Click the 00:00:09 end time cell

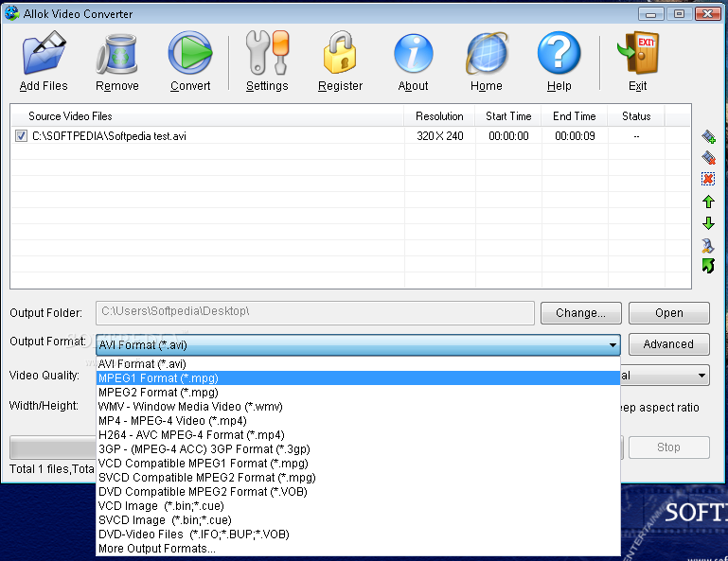[575, 136]
